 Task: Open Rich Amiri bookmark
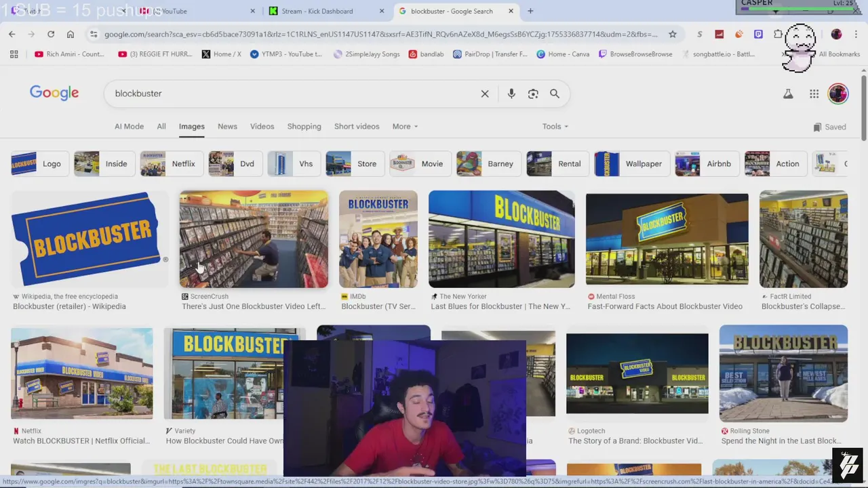pyautogui.click(x=70, y=54)
